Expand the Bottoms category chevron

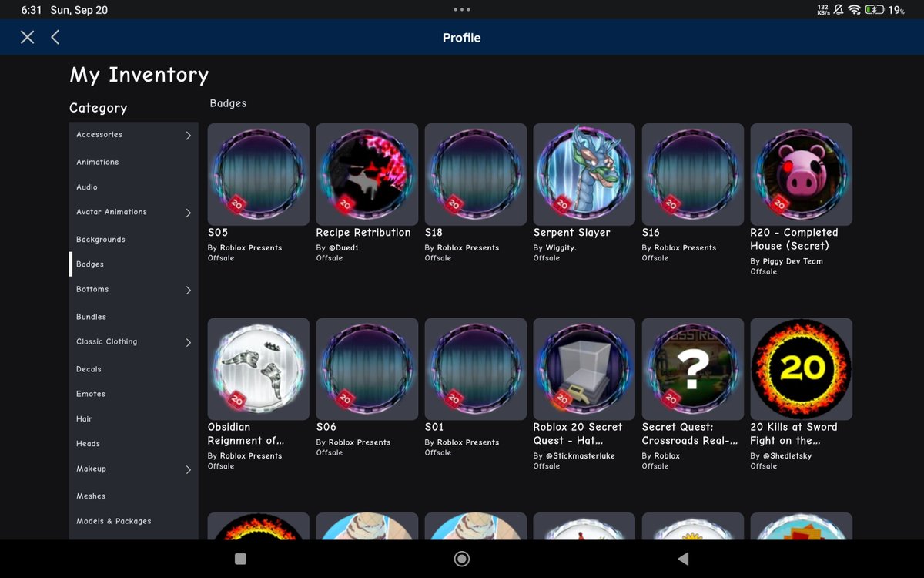188,291
